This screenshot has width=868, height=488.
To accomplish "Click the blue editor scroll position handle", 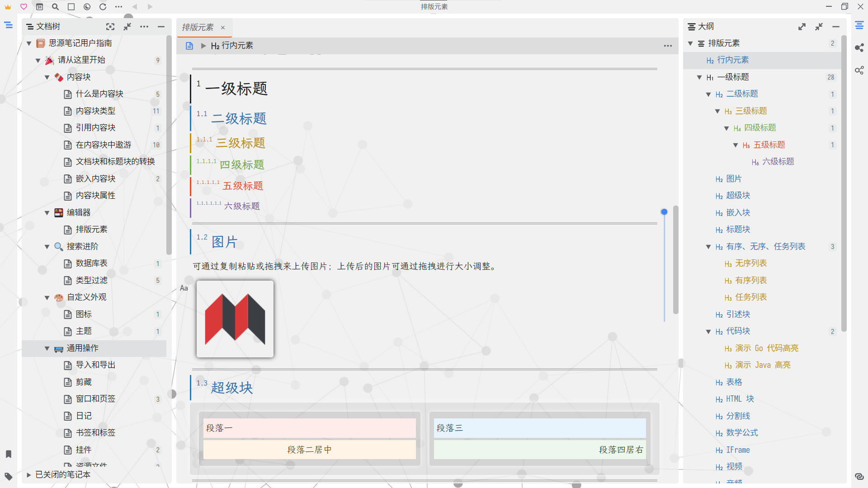I will (x=664, y=212).
